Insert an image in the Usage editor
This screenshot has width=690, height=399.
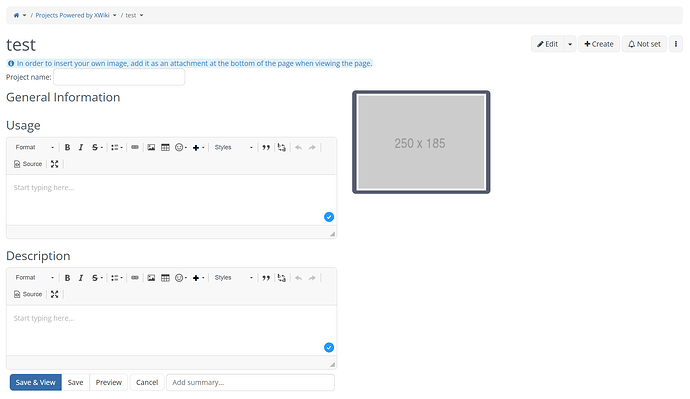point(151,147)
